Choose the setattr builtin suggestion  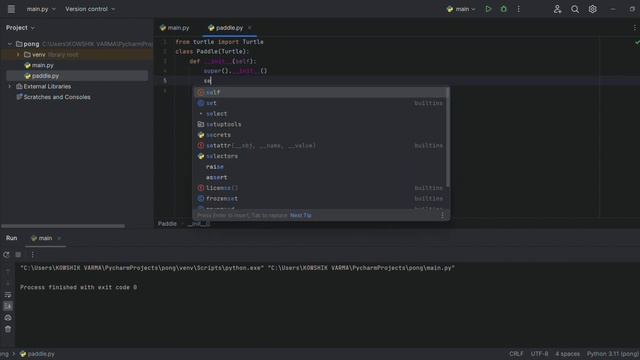[321, 145]
